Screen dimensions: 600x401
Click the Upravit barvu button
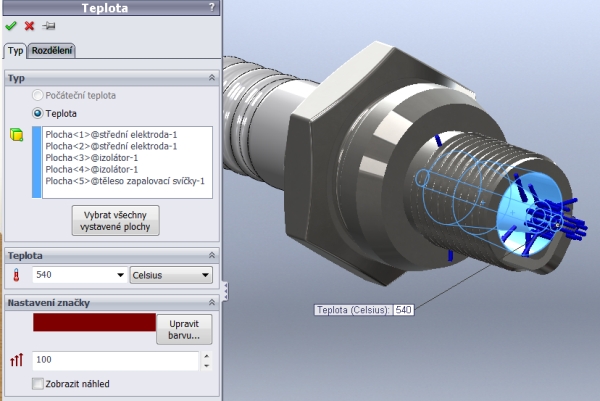(184, 329)
